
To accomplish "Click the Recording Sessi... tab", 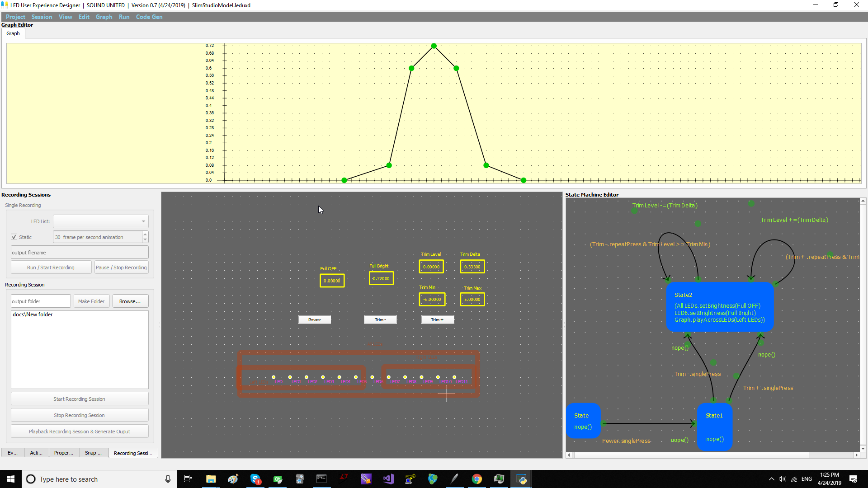I will click(133, 453).
